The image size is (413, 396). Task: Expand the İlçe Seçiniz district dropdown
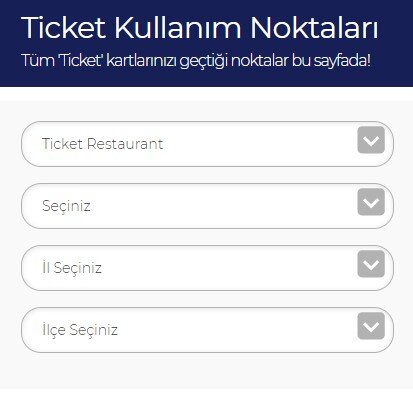[x=207, y=330]
